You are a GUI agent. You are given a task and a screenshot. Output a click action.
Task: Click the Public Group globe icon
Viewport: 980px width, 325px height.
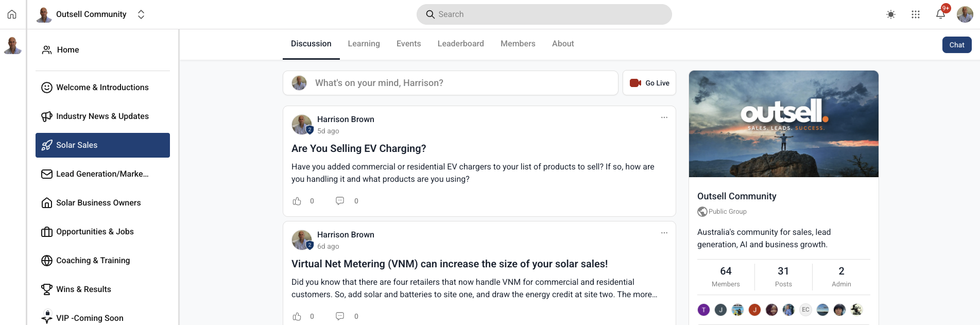(x=702, y=212)
